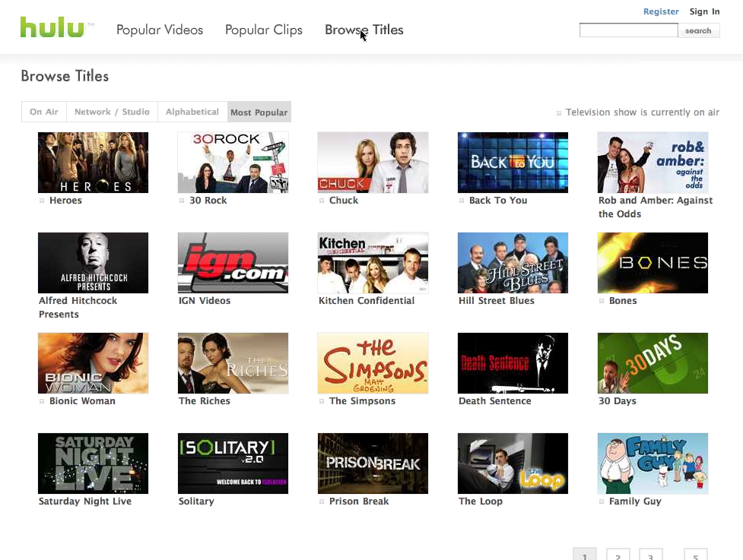
Task: Focus the search text field
Action: [x=628, y=30]
